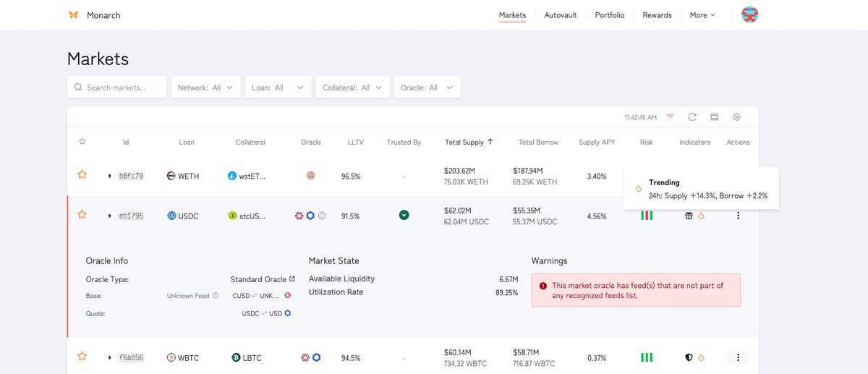The width and height of the screenshot is (868, 374).
Task: Click the 6.67M available liquidity value
Action: tap(509, 279)
